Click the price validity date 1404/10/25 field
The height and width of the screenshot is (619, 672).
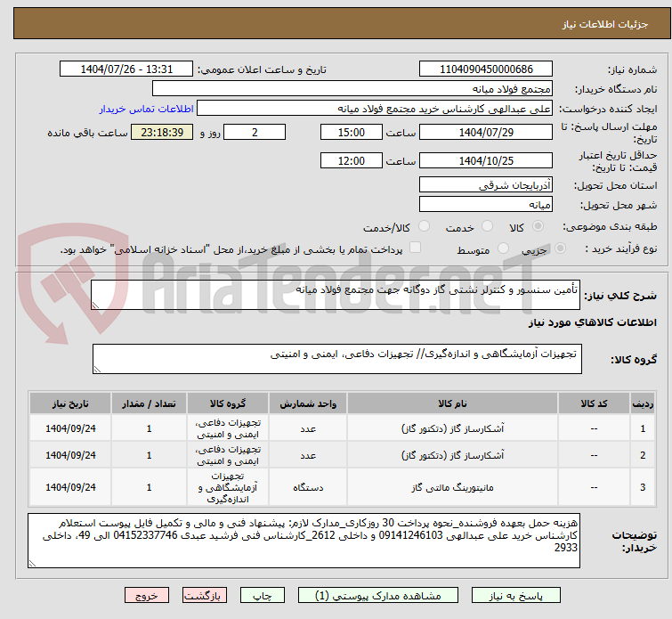point(486,161)
